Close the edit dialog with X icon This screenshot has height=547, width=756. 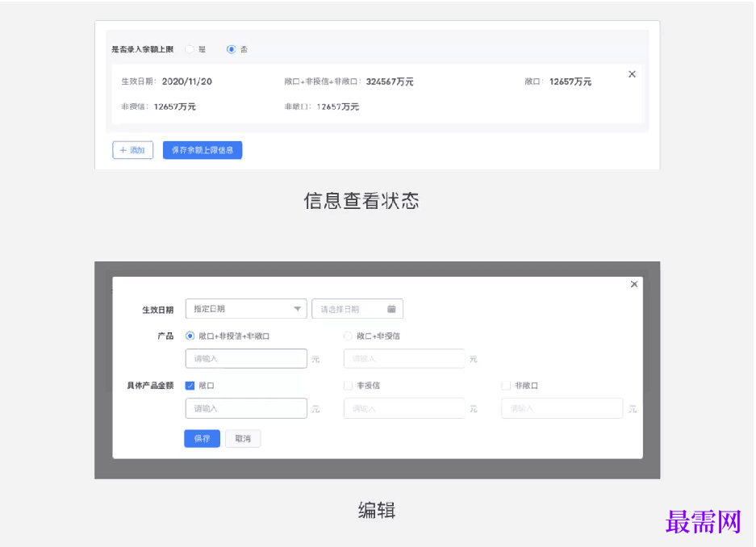634,284
